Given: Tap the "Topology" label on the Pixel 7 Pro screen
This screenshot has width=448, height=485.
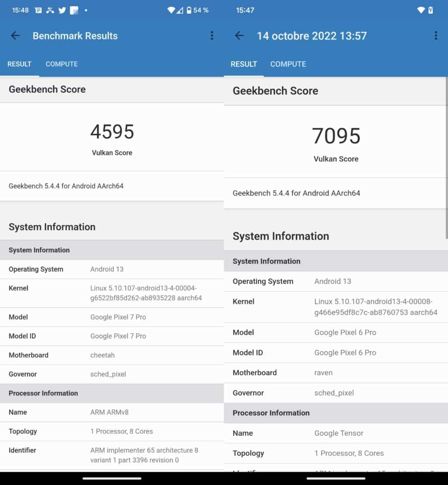Looking at the screenshot, I should 23,431.
